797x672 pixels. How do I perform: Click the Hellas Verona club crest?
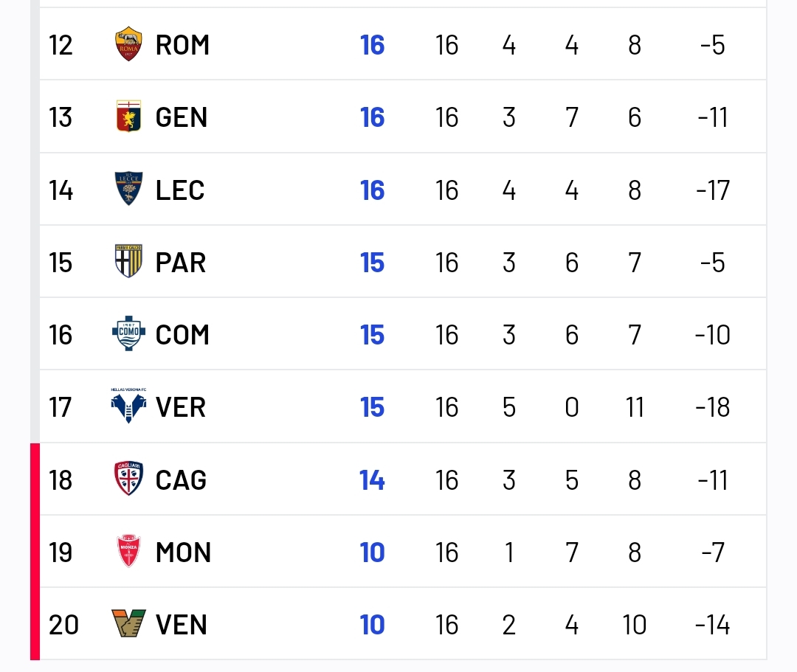[128, 406]
